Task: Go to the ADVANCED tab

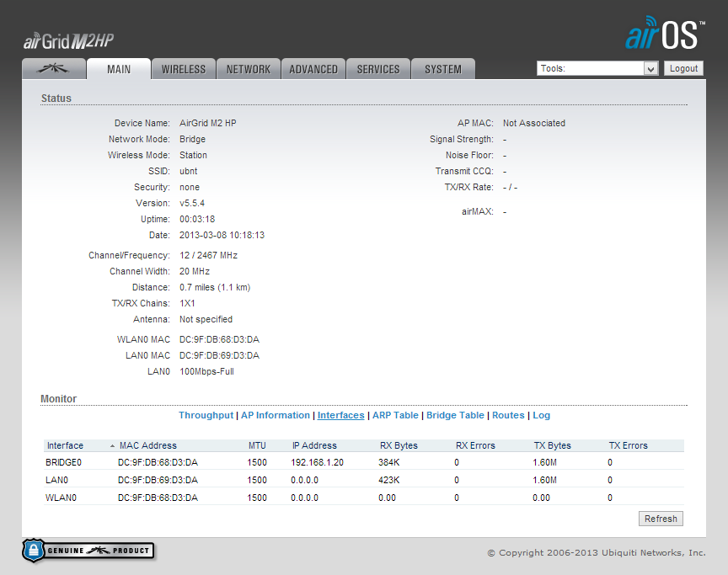Action: [x=313, y=69]
